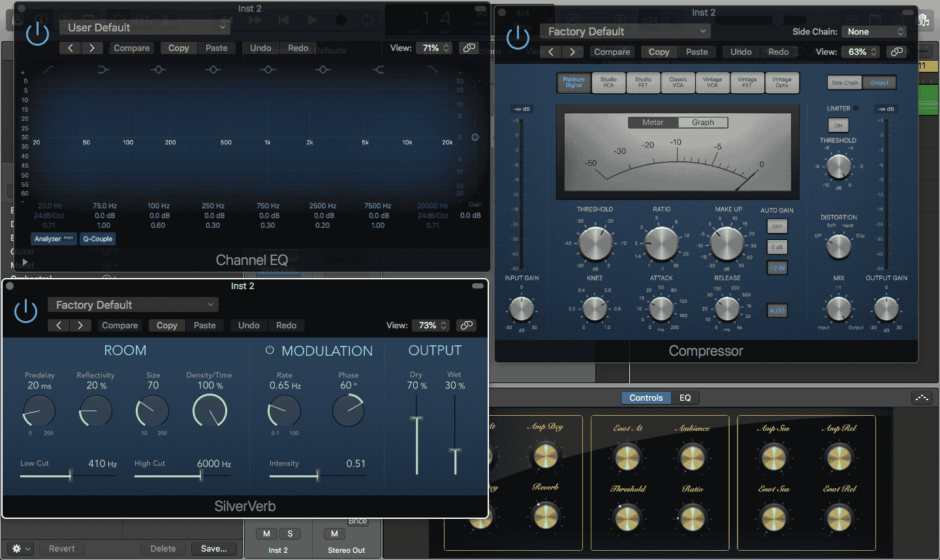Select the 2500 Hz EQ band icon
The width and height of the screenshot is (940, 560).
click(323, 69)
